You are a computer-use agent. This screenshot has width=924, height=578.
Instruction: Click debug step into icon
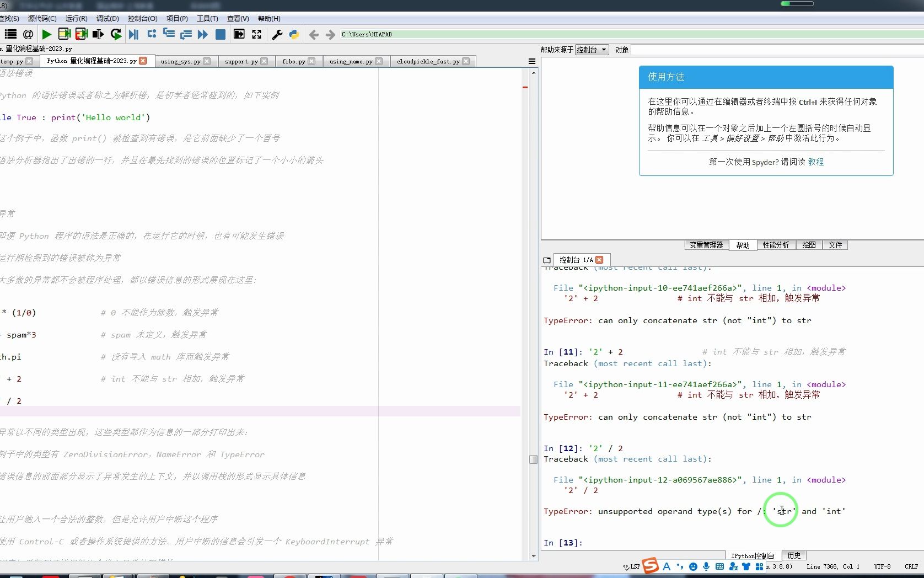tap(169, 34)
